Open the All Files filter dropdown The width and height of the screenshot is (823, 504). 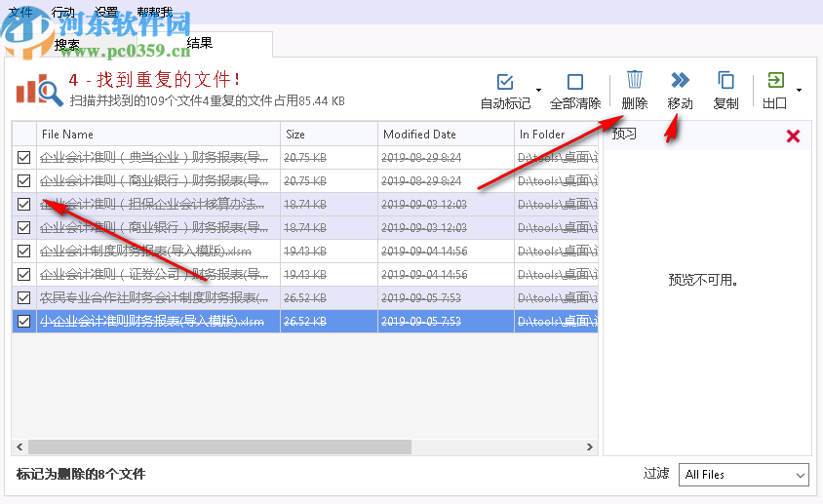pyautogui.click(x=744, y=475)
